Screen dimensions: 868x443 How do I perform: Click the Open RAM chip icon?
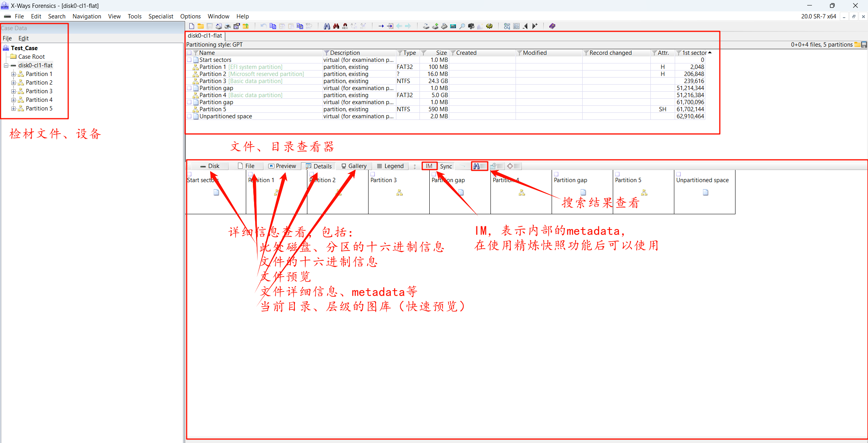tap(444, 26)
